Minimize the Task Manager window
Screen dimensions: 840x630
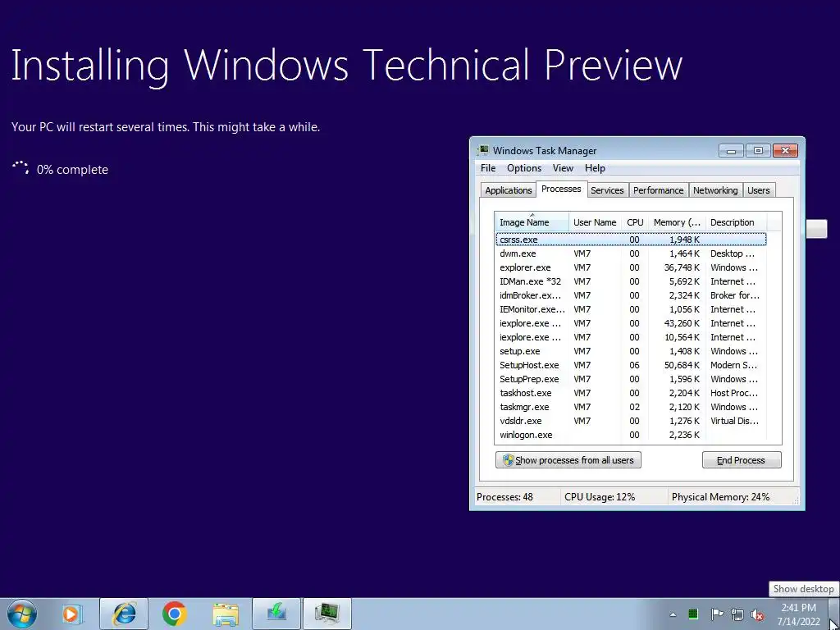[x=731, y=151]
